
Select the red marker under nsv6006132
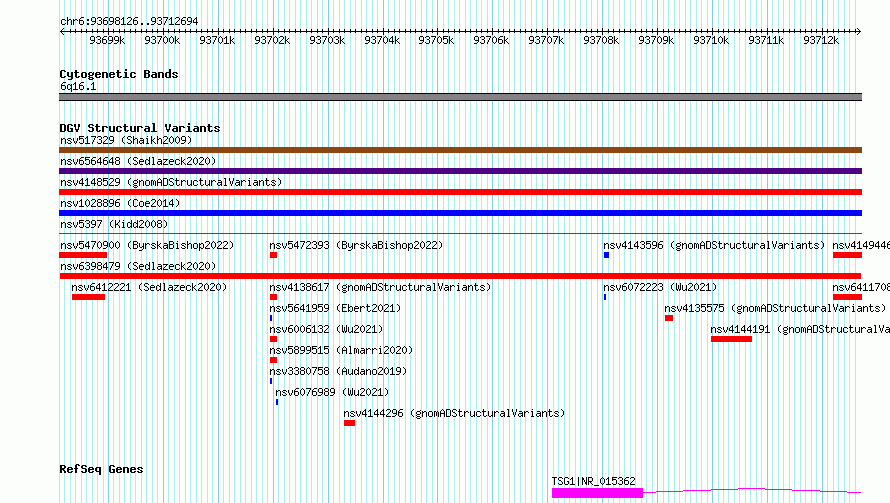(274, 339)
